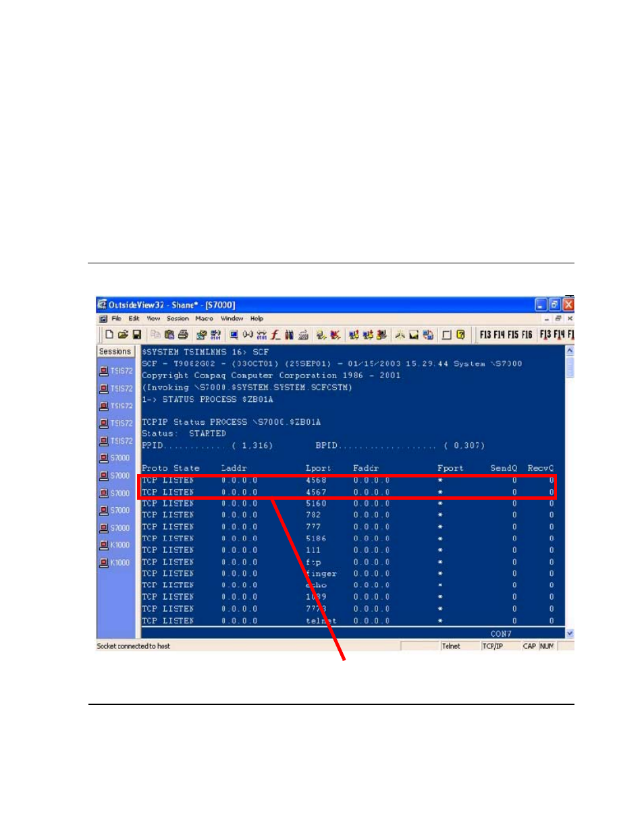Click the F16 function key button
This screenshot has height=834, width=644.
(527, 334)
